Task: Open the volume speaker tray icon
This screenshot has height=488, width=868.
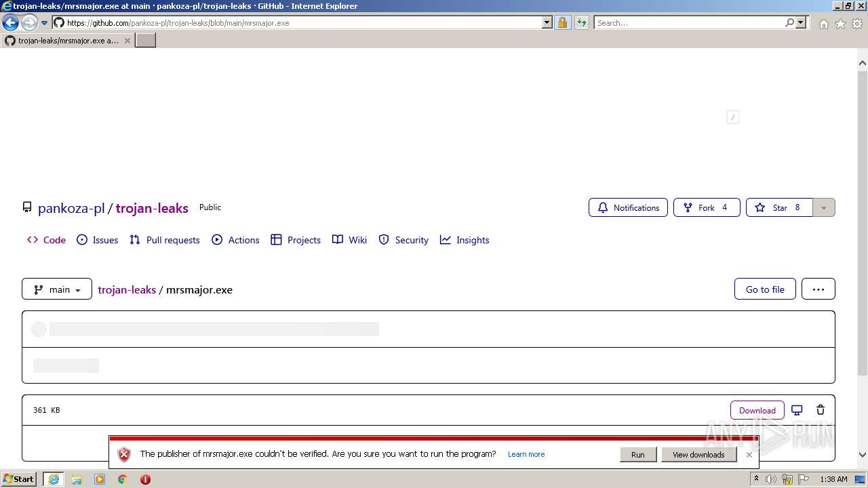Action: (771, 479)
